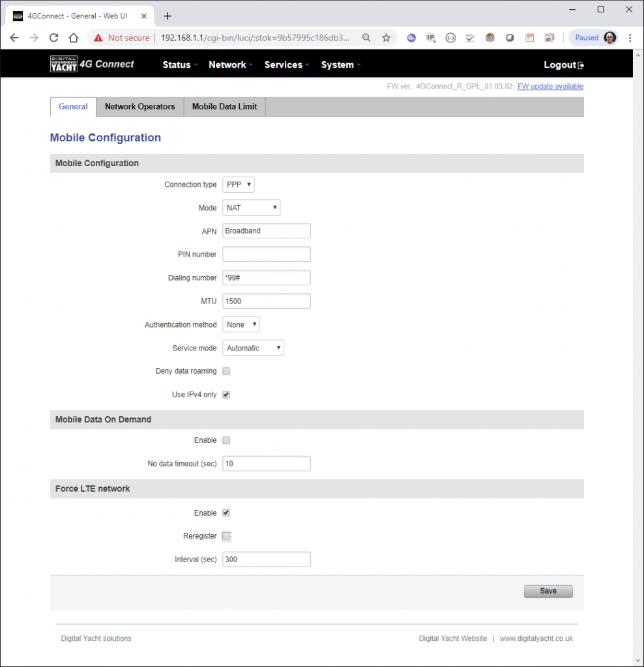Open the Service mode dropdown

[x=253, y=348]
